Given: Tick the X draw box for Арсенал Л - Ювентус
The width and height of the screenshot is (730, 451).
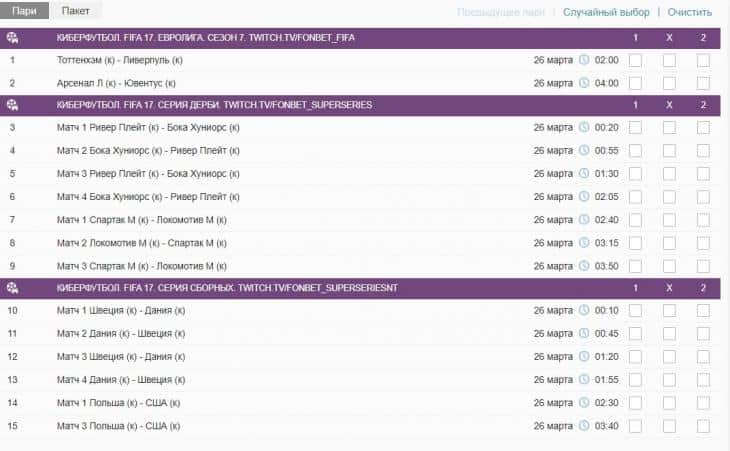Looking at the screenshot, I should 669,82.
